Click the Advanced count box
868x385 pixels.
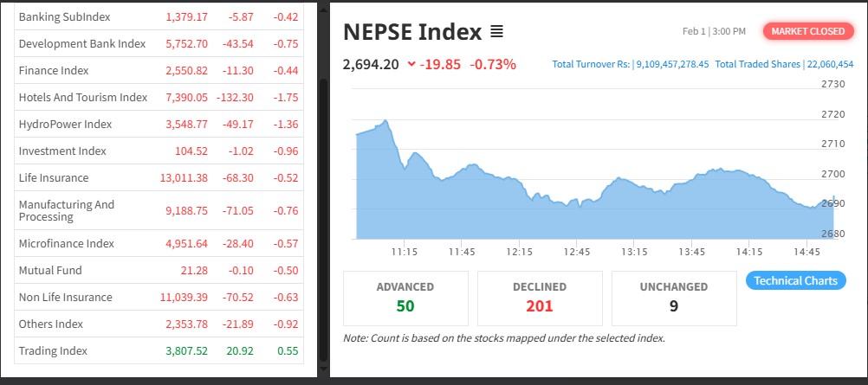(405, 297)
